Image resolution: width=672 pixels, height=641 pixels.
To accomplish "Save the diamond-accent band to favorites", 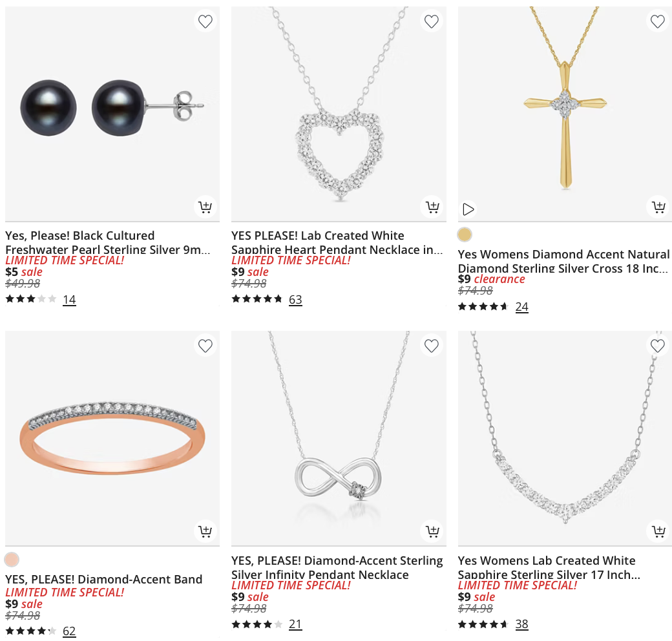I will click(205, 346).
